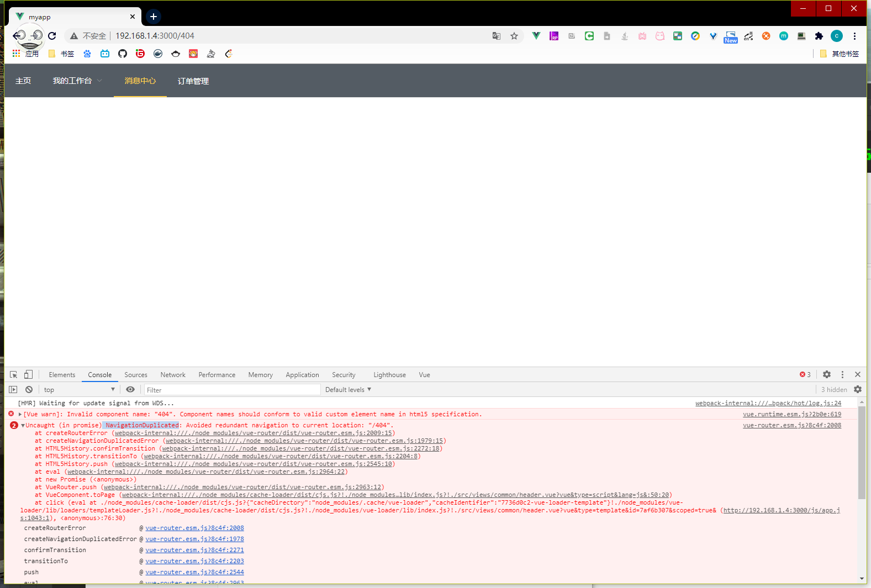The image size is (871, 588).
Task: Toggle the device toolbar icon
Action: click(x=28, y=374)
